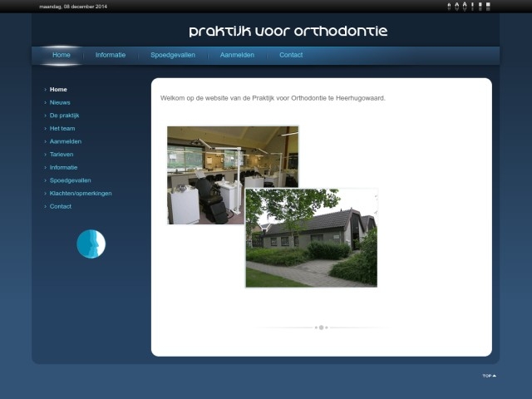532x399 pixels.
Task: Select Tarieven in the sidebar menu
Action: pyautogui.click(x=62, y=155)
